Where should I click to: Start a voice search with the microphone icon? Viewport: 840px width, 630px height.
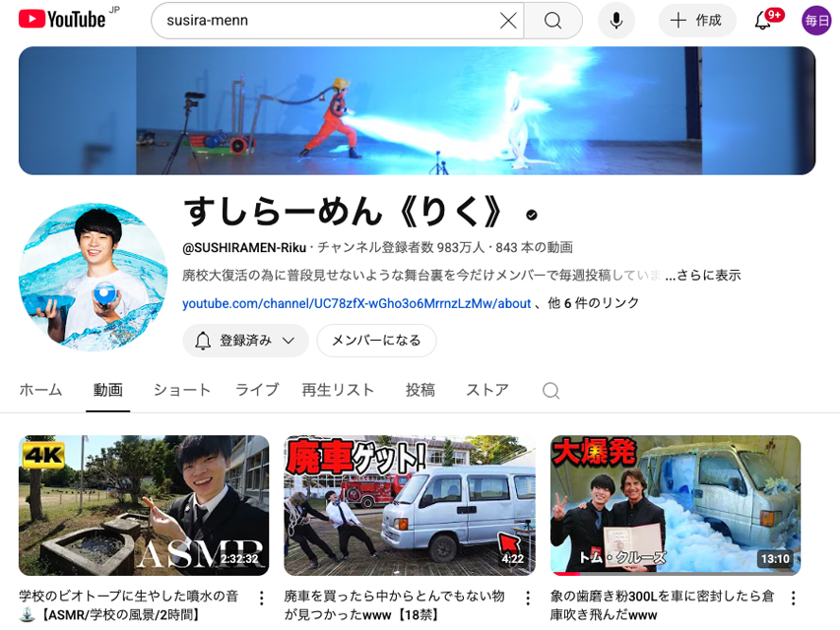pyautogui.click(x=615, y=20)
